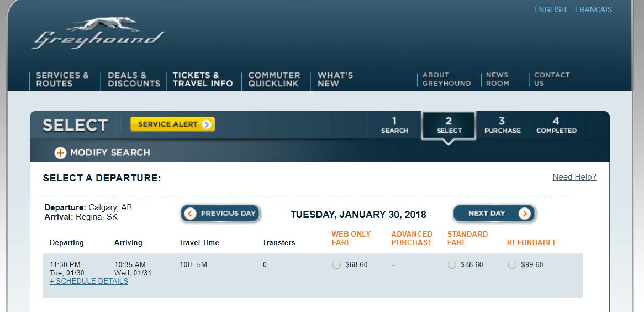
Task: Click the Next Day right arrow icon
Action: pos(524,214)
